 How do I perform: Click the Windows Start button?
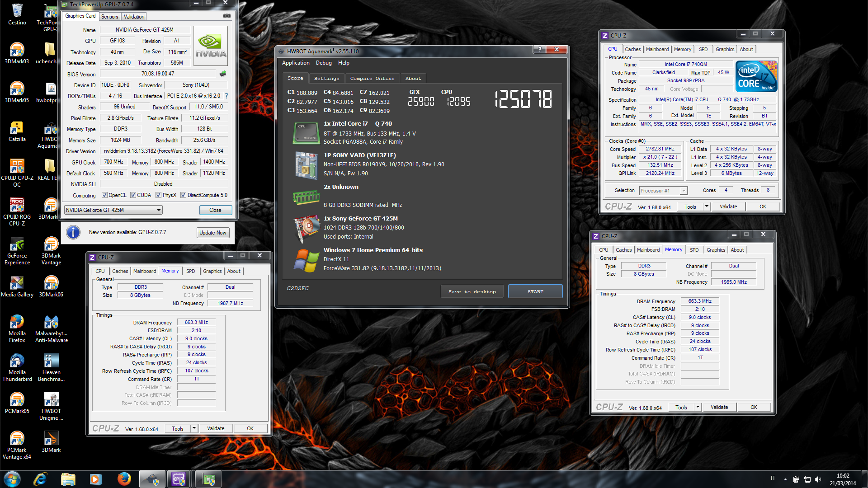point(12,479)
